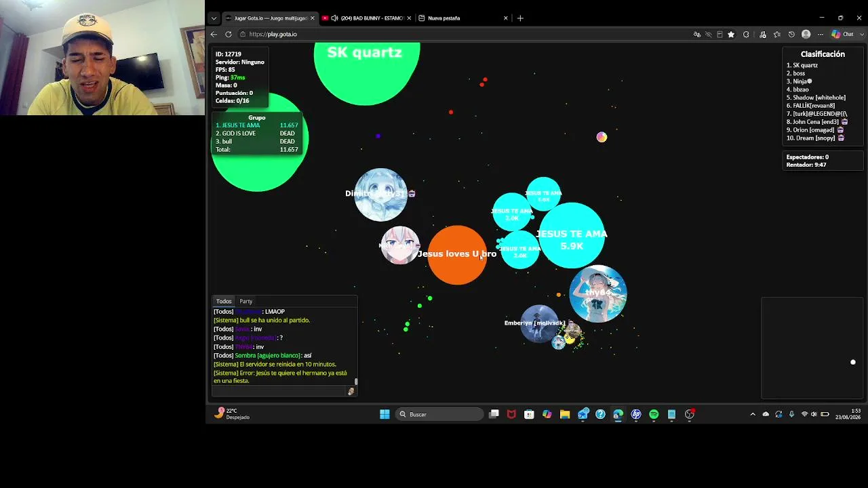Bookmark this page with the star icon

(x=731, y=34)
